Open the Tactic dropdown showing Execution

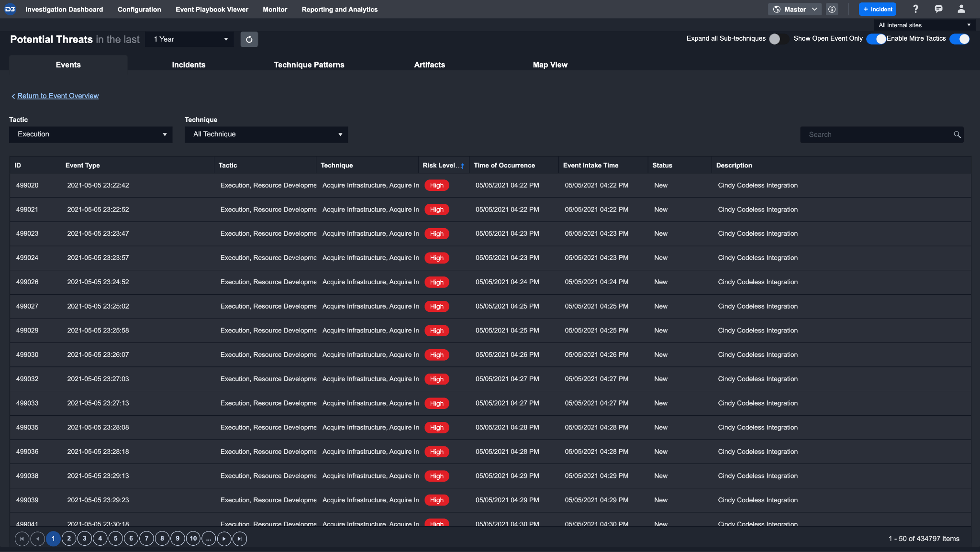coord(91,134)
